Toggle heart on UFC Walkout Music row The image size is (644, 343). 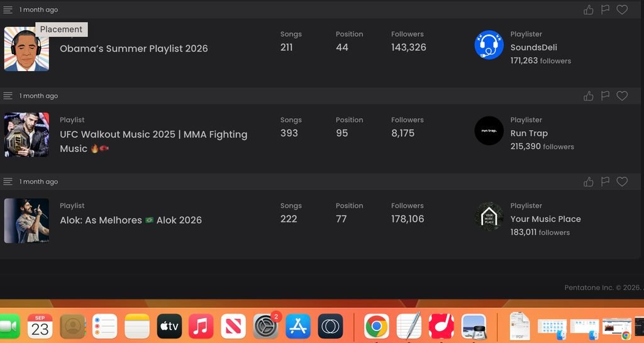tap(622, 96)
